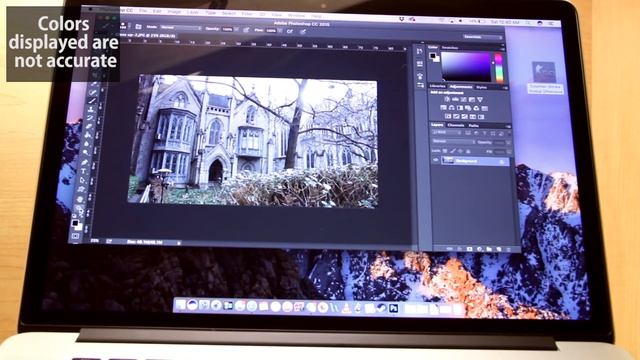Toggle Quick Mask mode at toolbar bottom
The height and width of the screenshot is (360, 640).
75,236
